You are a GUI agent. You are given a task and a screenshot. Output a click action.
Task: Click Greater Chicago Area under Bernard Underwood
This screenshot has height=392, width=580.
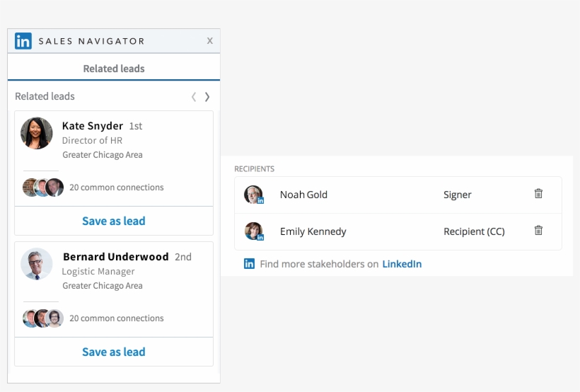point(103,286)
